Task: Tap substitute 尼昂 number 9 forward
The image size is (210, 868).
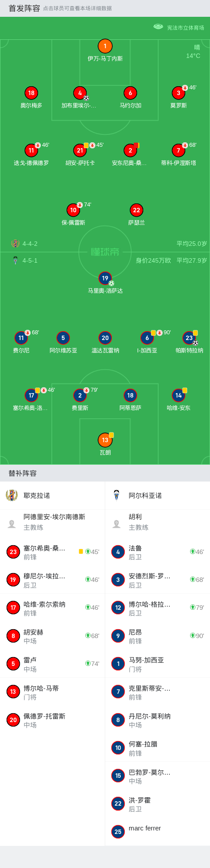Action: tap(157, 636)
